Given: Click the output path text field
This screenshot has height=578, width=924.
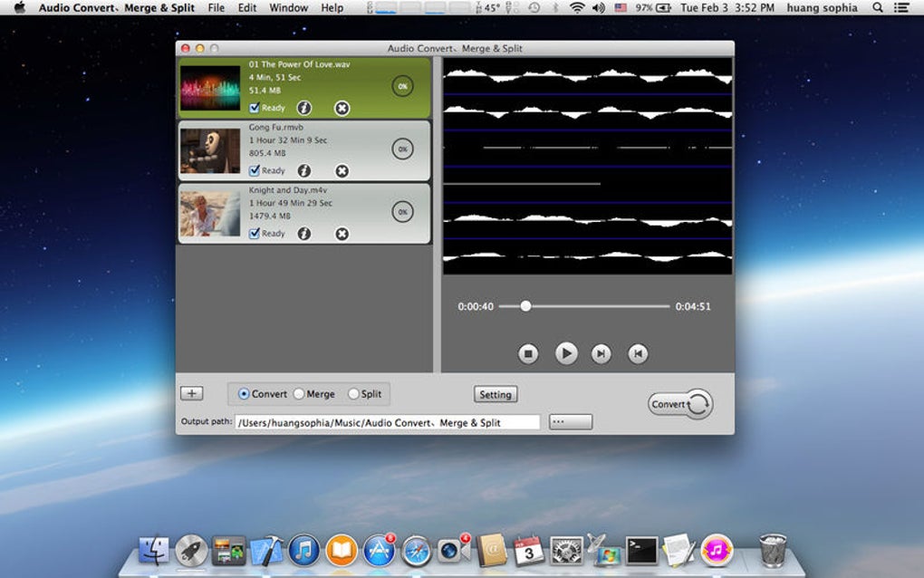Looking at the screenshot, I should [x=387, y=422].
